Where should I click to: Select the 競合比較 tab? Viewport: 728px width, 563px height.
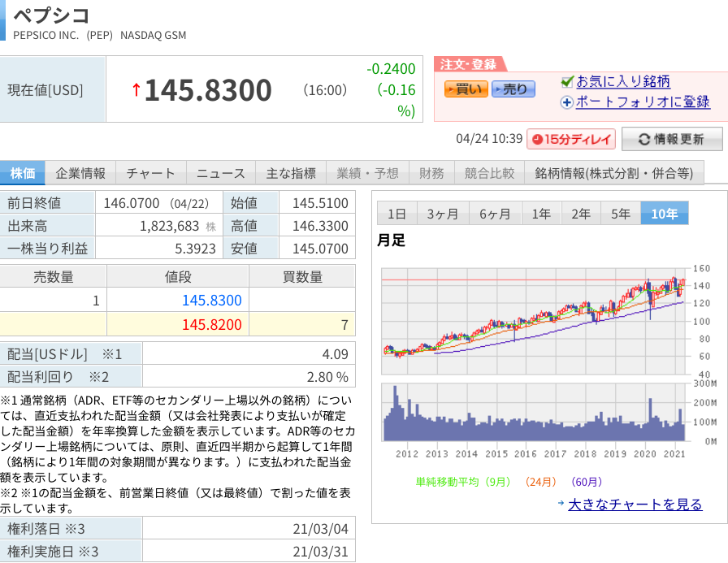tap(490, 173)
